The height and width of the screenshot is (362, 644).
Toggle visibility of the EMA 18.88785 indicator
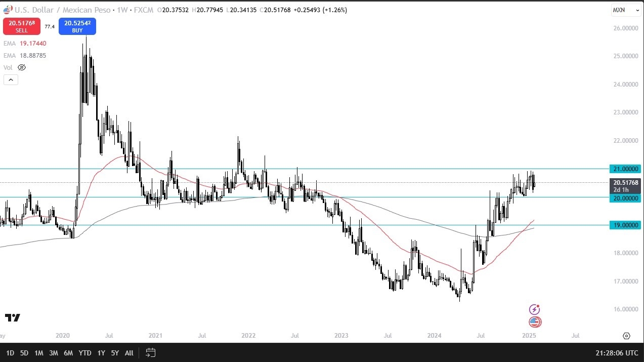click(25, 55)
